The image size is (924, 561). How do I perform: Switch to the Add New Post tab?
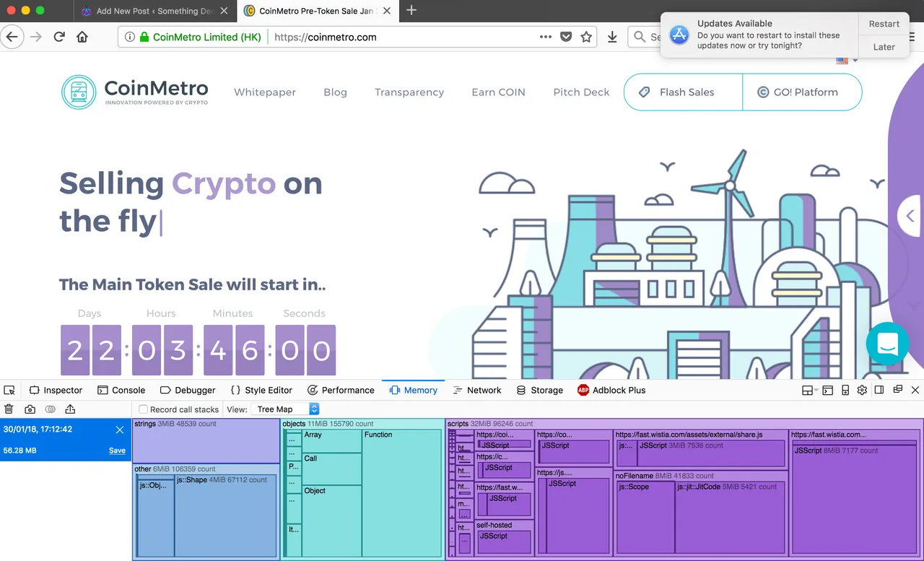pos(154,11)
